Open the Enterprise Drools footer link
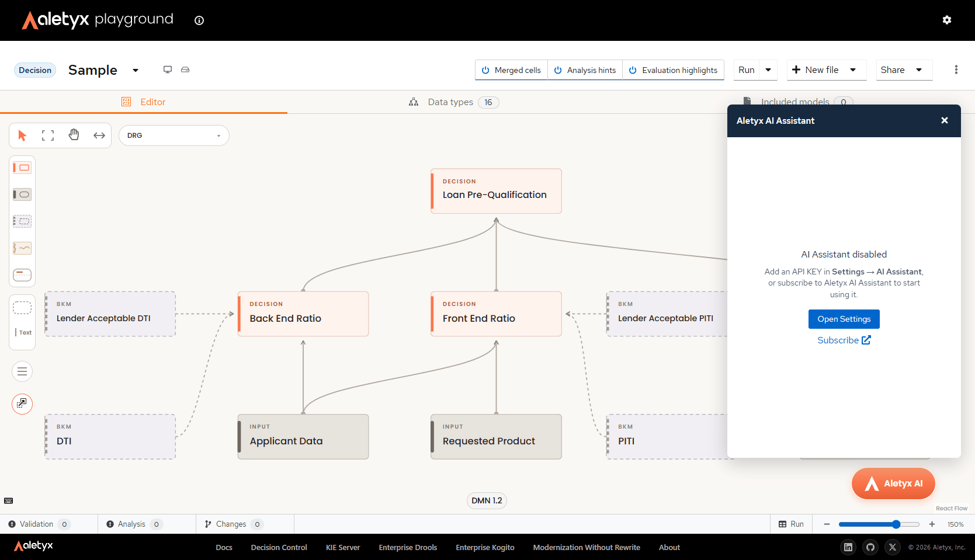The image size is (975, 560). coord(408,547)
